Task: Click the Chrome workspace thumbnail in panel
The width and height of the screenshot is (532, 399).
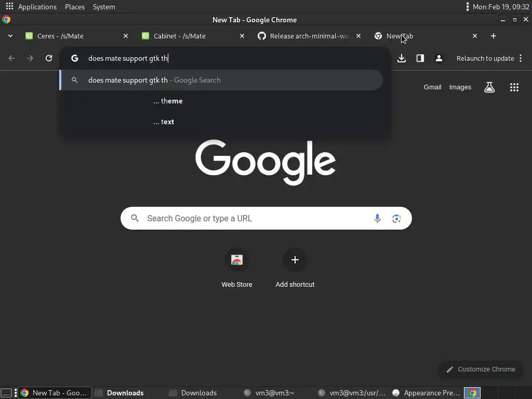Action: tap(472, 393)
